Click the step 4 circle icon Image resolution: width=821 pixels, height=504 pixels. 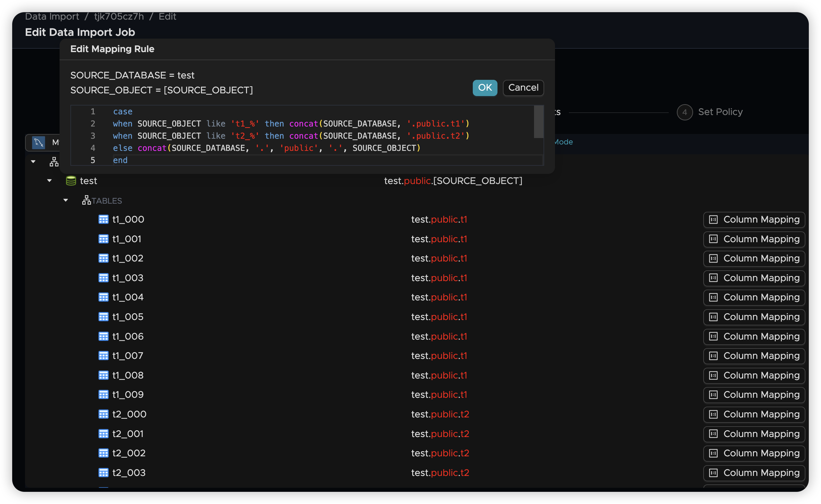(684, 112)
